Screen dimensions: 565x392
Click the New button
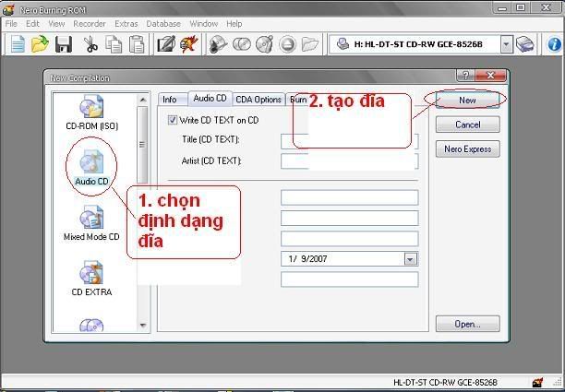click(467, 100)
